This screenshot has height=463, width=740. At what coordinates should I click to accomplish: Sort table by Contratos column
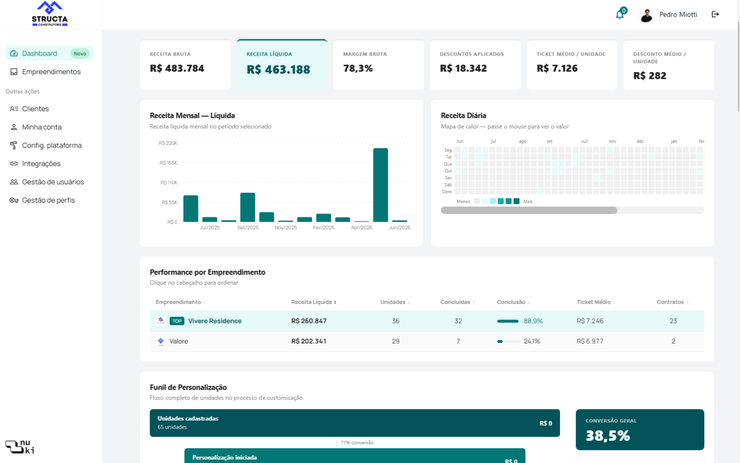(673, 302)
